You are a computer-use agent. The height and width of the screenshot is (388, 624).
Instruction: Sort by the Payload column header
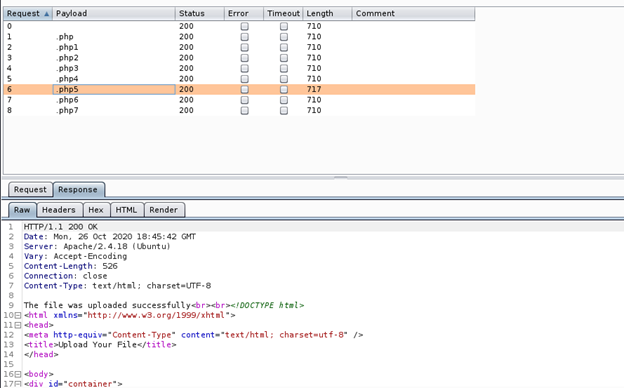pos(114,14)
